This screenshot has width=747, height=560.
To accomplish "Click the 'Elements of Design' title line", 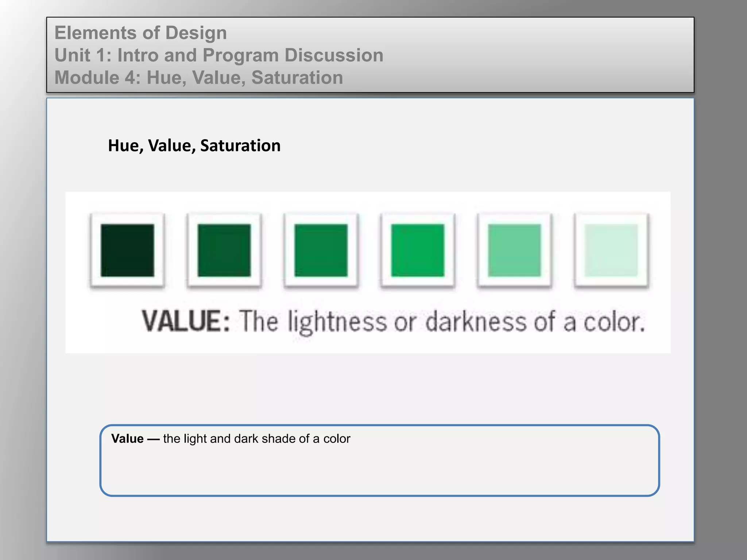I will [141, 33].
